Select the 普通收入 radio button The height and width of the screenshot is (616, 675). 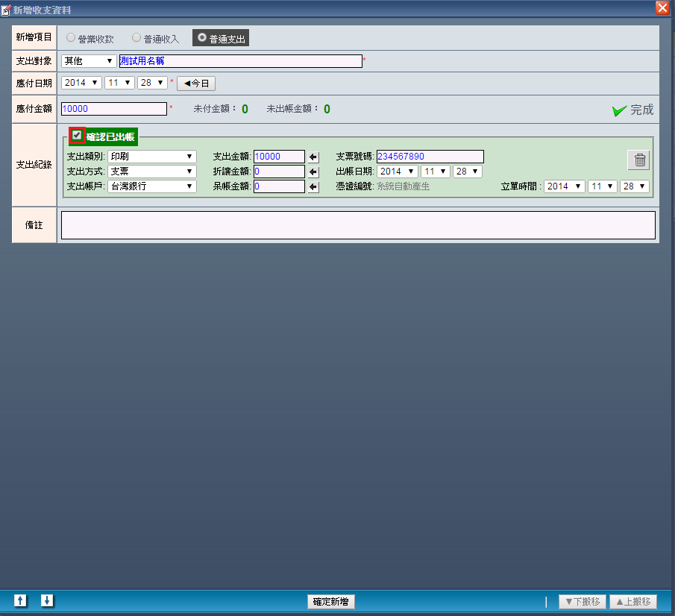(x=136, y=37)
